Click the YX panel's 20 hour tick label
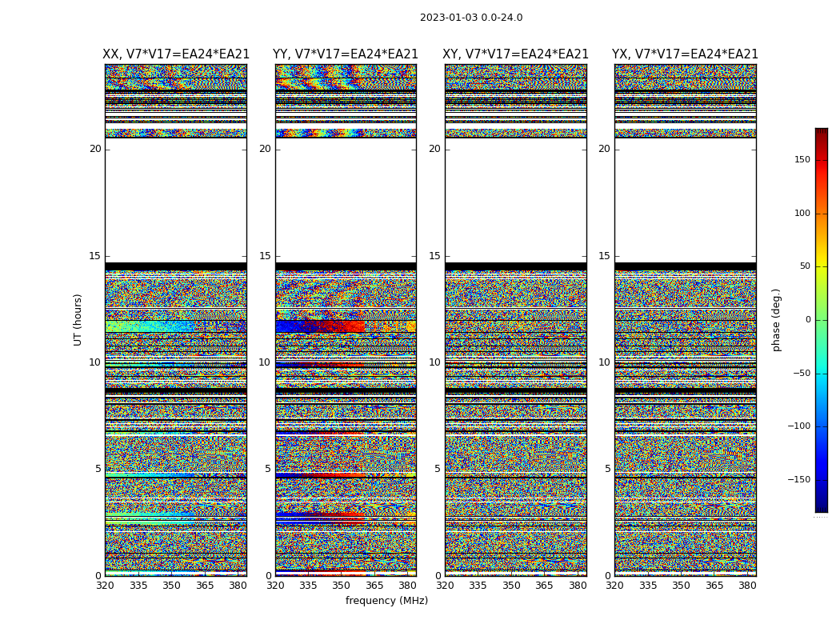This screenshot has width=840, height=640. [604, 149]
